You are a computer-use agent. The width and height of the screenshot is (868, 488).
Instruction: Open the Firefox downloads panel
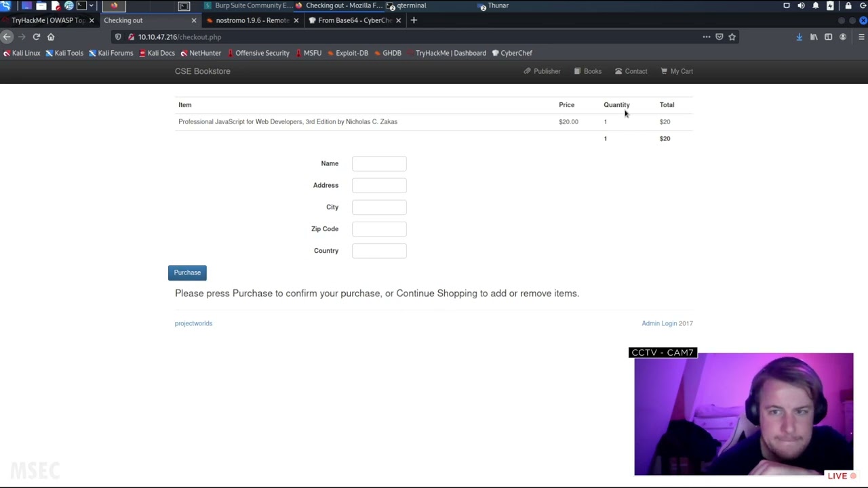(799, 37)
